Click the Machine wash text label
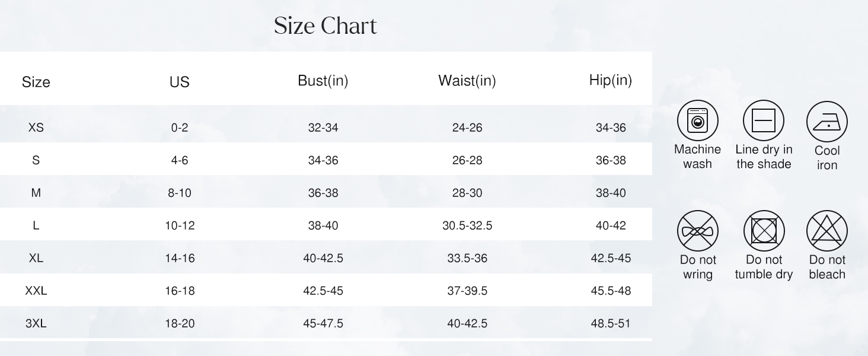The height and width of the screenshot is (356, 868). click(x=697, y=157)
